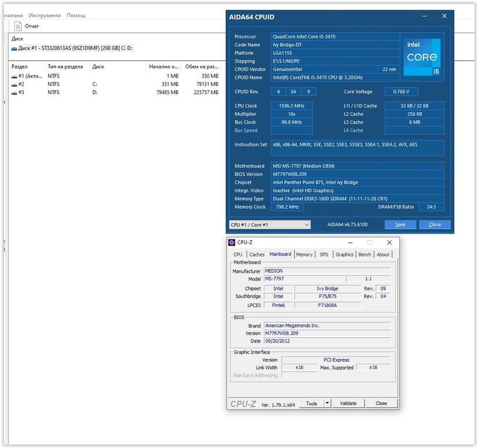Open the SPD tab
The image size is (478, 448).
pos(324,254)
